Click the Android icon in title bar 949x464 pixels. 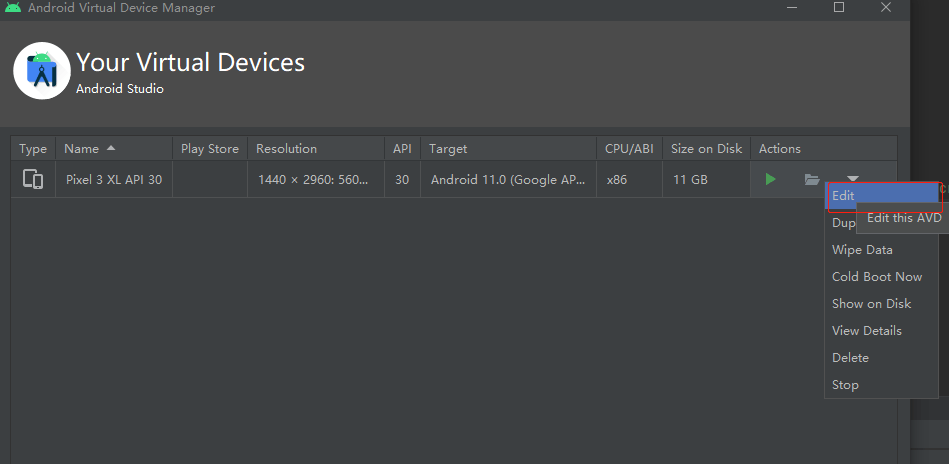click(12, 8)
